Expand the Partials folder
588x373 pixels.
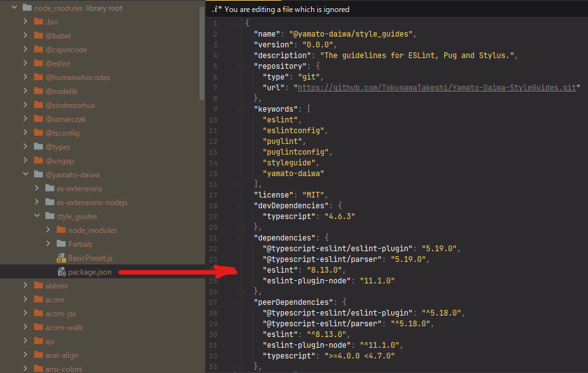tap(48, 244)
